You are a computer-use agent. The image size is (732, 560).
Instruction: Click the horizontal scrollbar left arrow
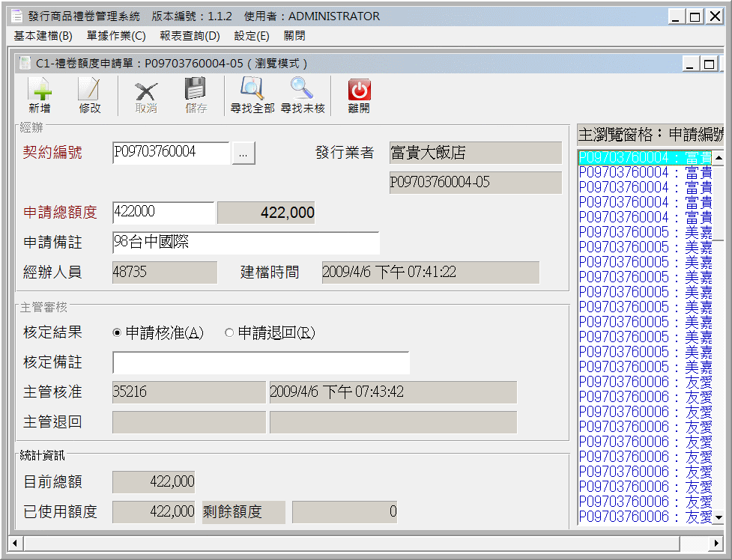click(16, 544)
